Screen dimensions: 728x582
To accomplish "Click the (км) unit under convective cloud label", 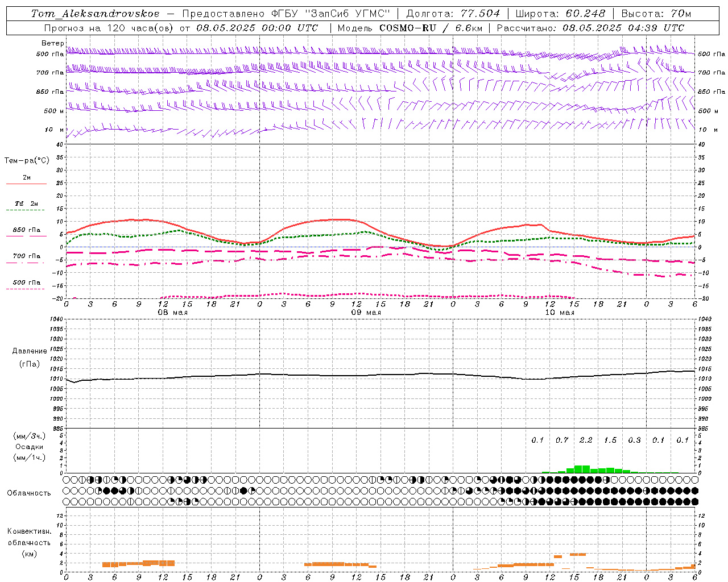I will click(29, 553).
